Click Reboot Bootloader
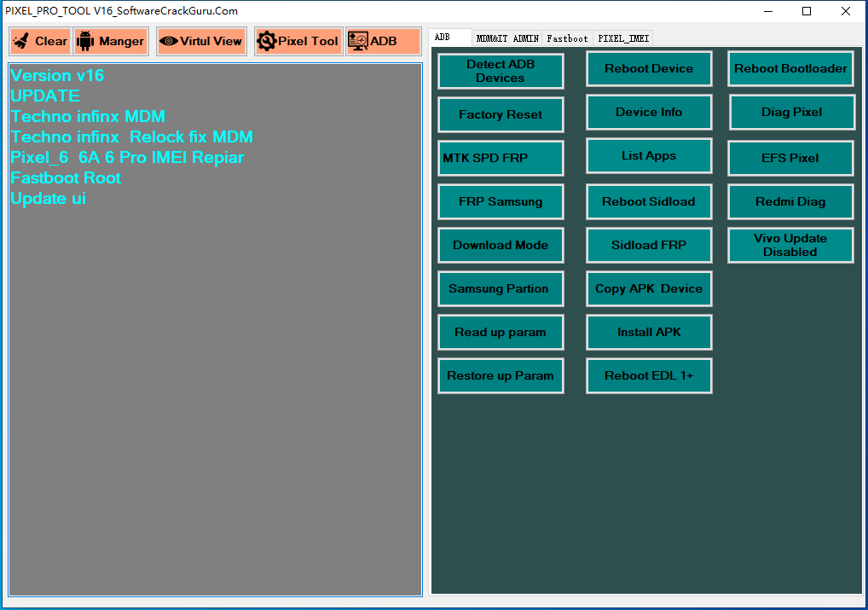 (790, 69)
